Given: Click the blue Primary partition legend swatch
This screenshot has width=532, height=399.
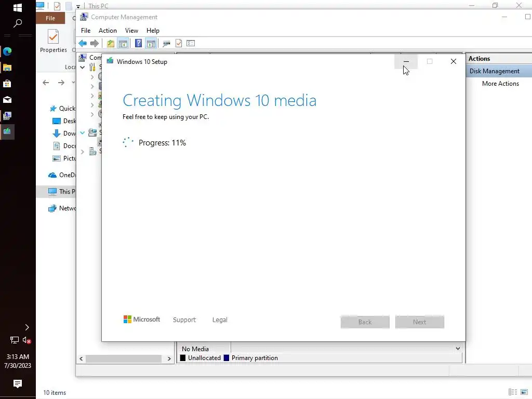Looking at the screenshot, I should point(227,357).
